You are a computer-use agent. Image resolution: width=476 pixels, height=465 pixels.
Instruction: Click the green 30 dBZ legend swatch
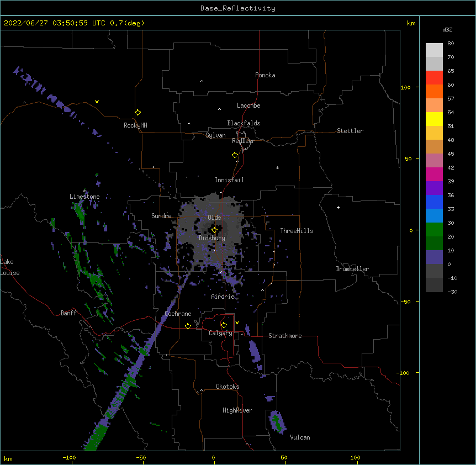pos(434,230)
